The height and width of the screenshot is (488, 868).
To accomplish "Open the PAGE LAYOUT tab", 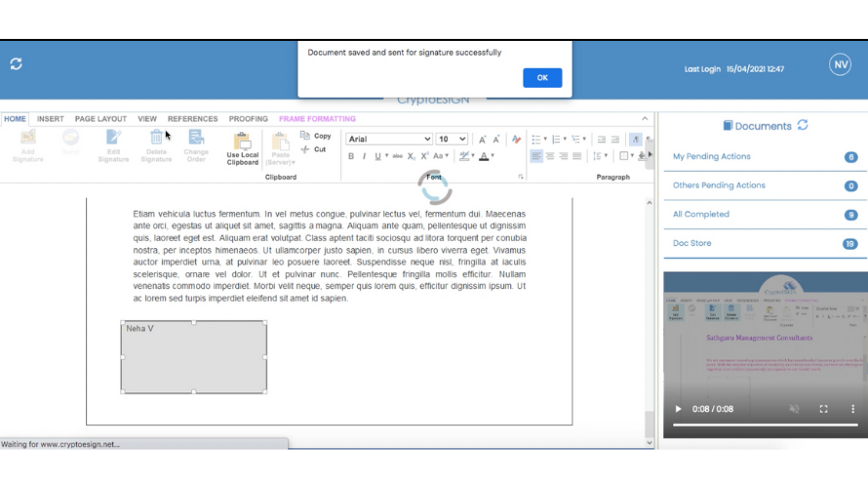I will click(x=100, y=119).
